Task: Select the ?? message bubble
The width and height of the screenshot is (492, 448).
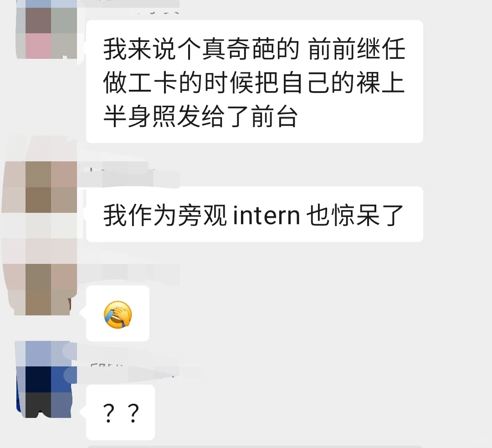Action: pos(120,412)
